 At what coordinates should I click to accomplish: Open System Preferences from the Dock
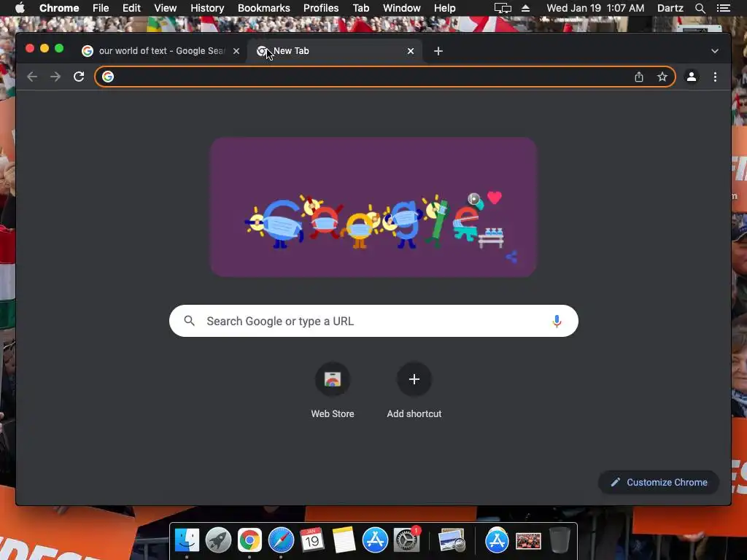[406, 540]
